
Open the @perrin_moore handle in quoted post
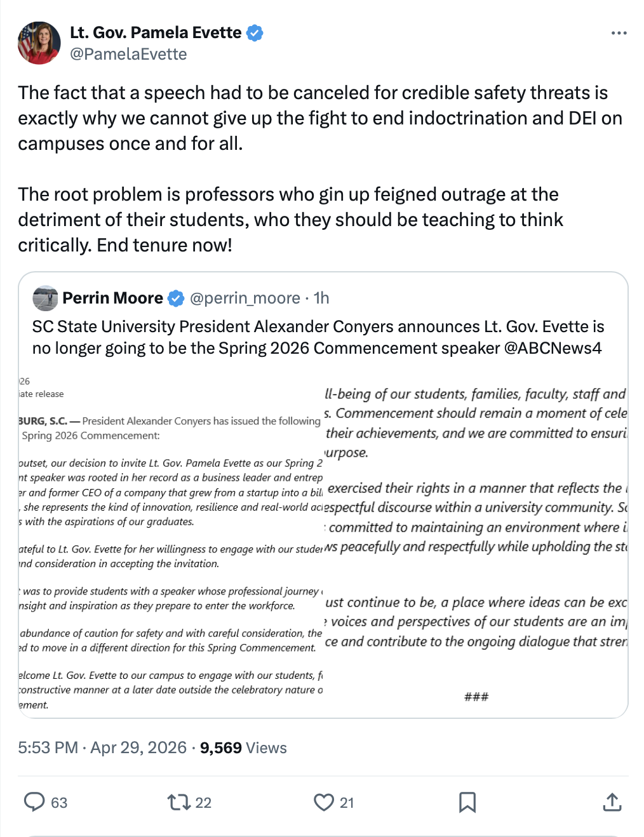point(245,298)
